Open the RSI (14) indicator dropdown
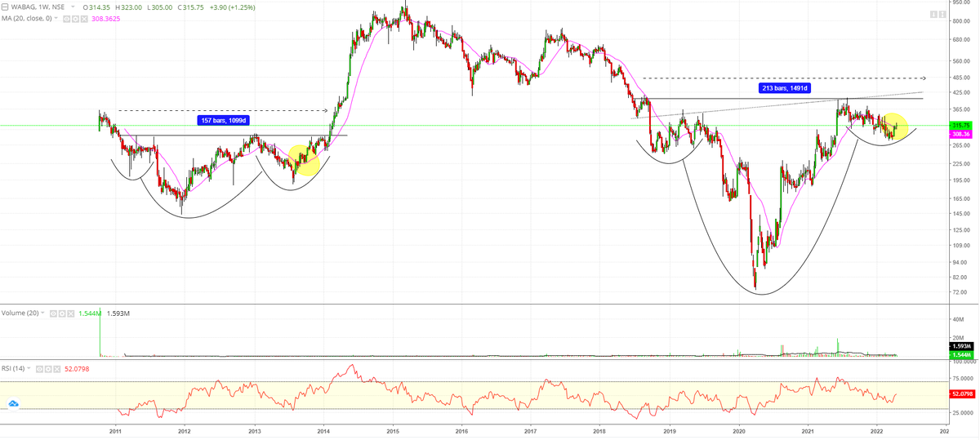Screen dimensions: 980x440 pyautogui.click(x=29, y=368)
